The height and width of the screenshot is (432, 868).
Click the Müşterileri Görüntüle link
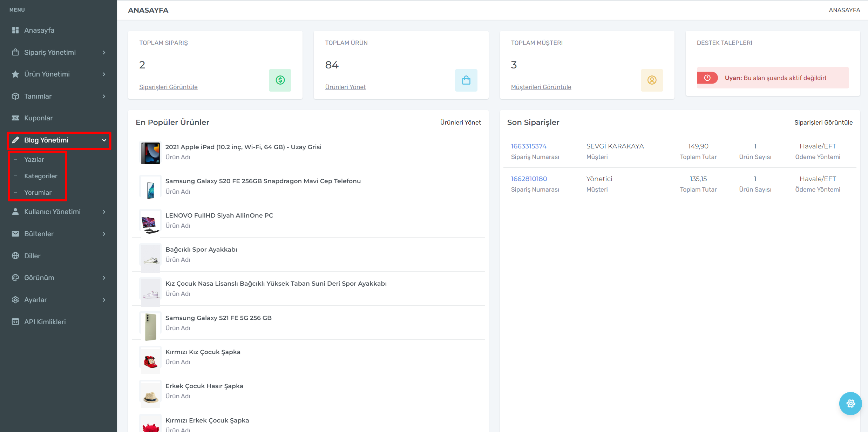pyautogui.click(x=541, y=87)
